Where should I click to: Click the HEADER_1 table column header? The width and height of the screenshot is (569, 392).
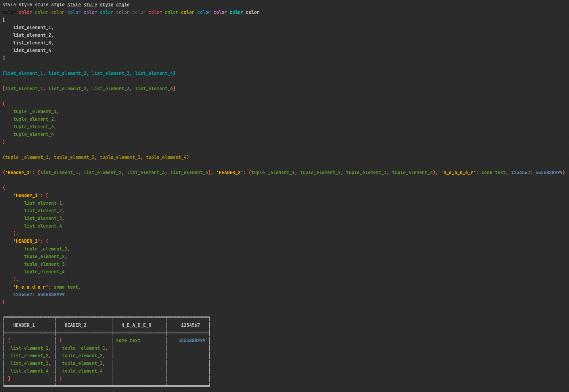[24, 325]
